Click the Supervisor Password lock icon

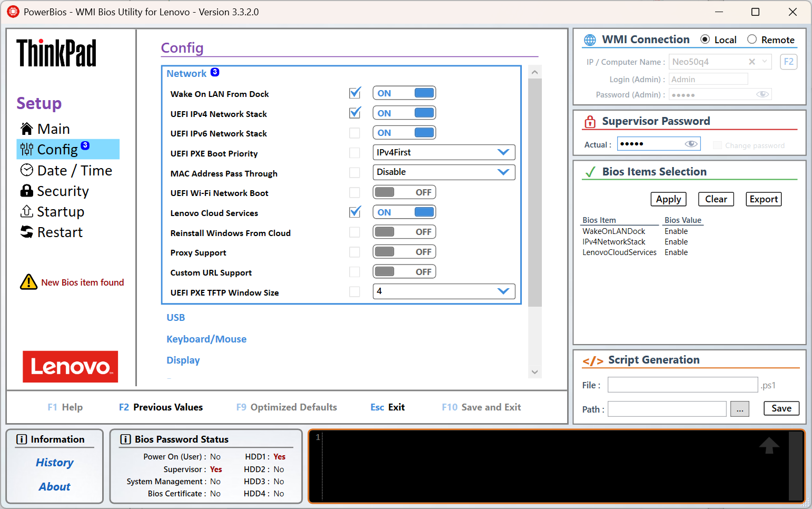590,122
